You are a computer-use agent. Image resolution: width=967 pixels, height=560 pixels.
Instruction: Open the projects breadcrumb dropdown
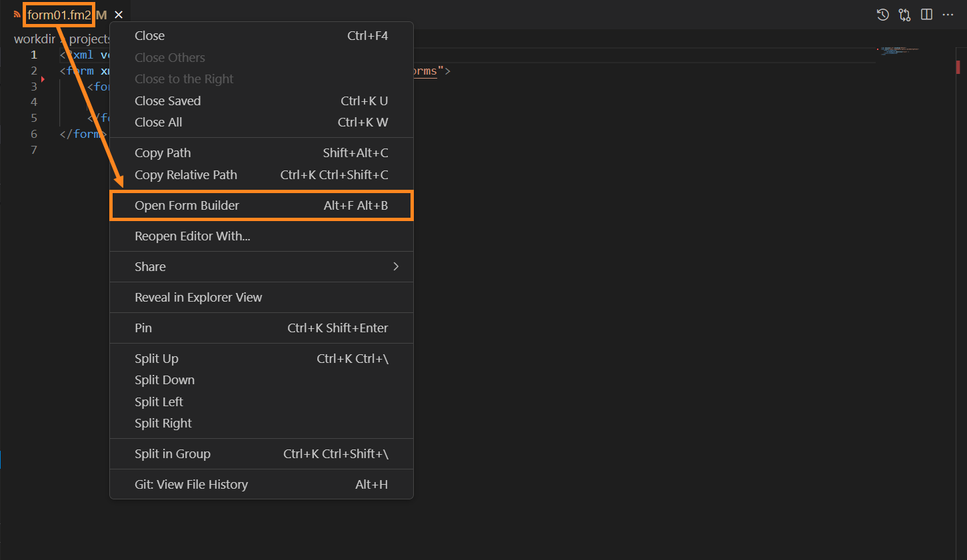point(89,39)
